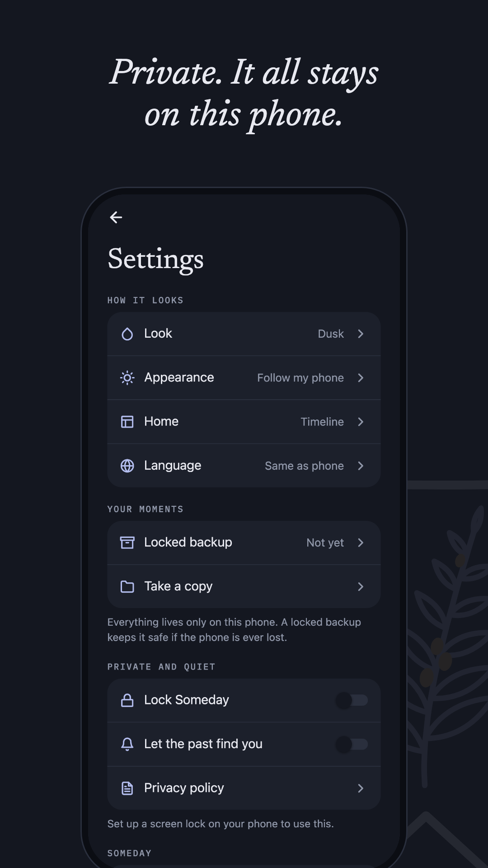This screenshot has width=488, height=868.
Task: Click the droplet icon beside Look
Action: 127,334
